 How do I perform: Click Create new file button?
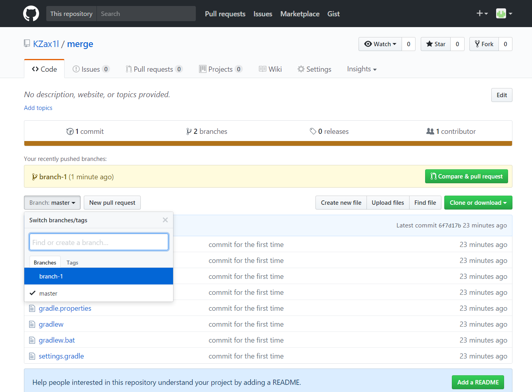[x=341, y=202]
